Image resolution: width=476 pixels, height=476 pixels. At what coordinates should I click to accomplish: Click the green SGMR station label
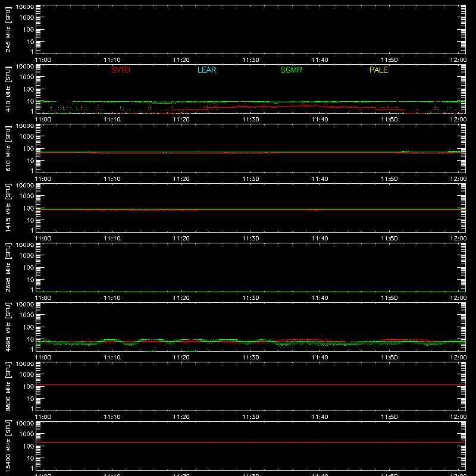click(x=291, y=70)
